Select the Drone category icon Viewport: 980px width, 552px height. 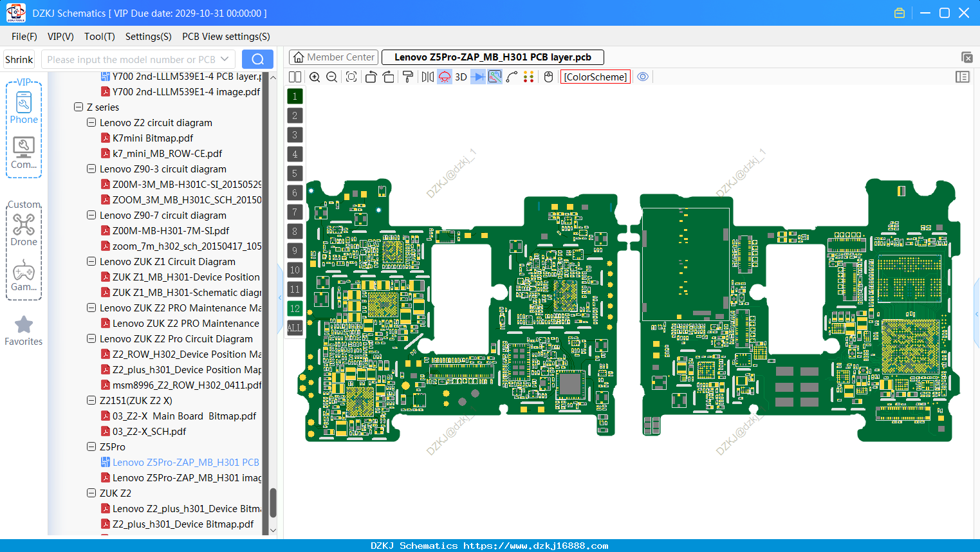click(24, 230)
